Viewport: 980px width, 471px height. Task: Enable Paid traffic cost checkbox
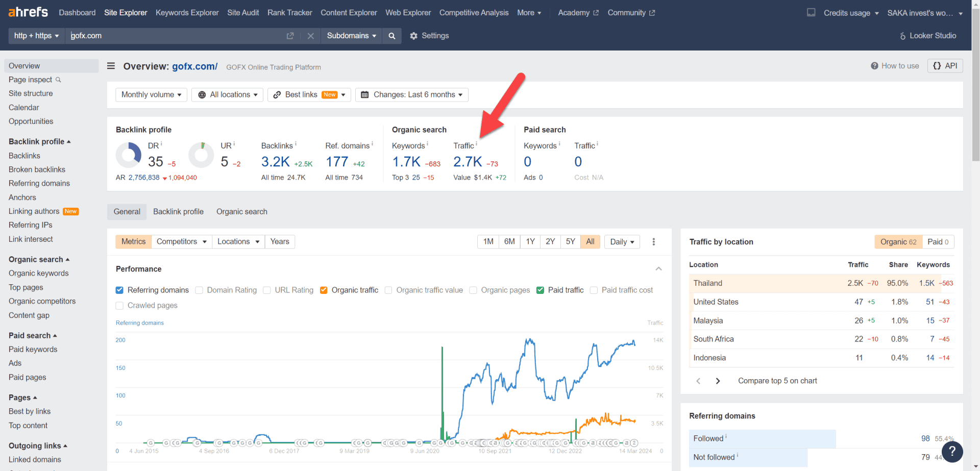(x=594, y=290)
